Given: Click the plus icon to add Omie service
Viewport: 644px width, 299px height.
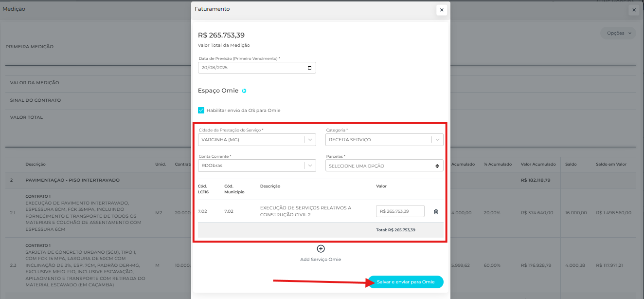Looking at the screenshot, I should [x=321, y=249].
